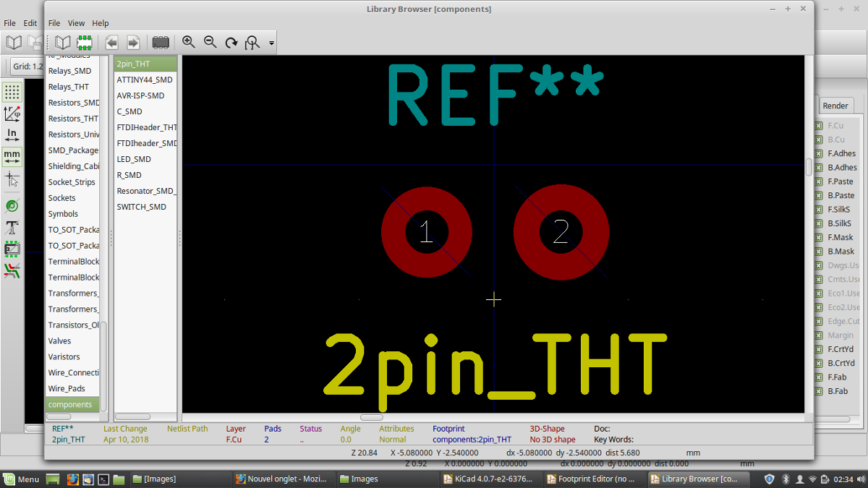This screenshot has height=488, width=868.
Task: Toggle F.Paste layer checkbox
Action: 819,181
